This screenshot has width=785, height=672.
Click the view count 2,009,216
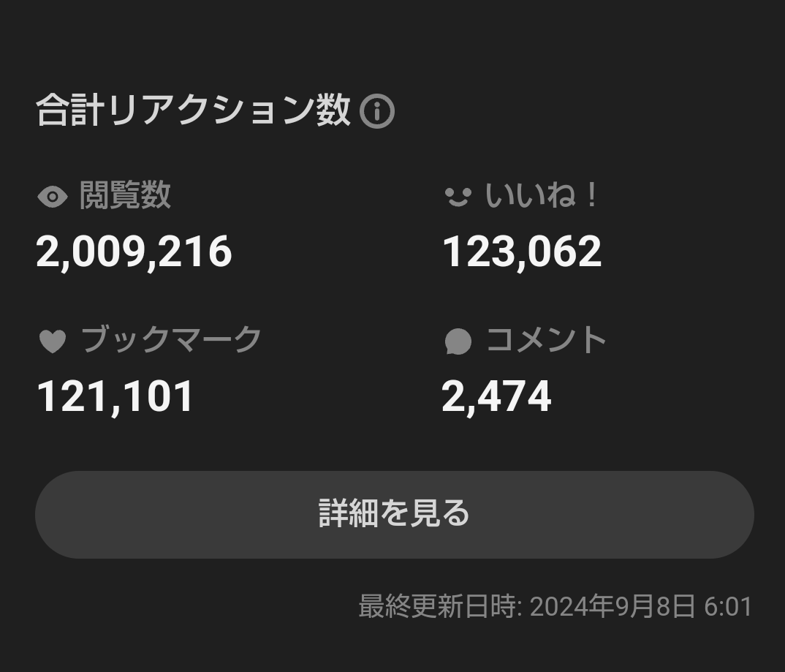(x=134, y=252)
